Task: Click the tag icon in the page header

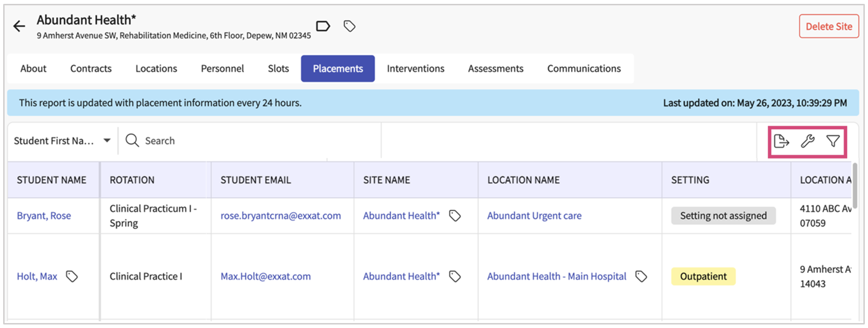Action: click(x=349, y=26)
